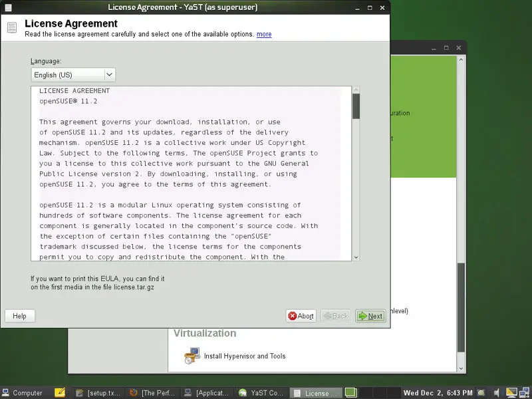Viewport: 532px width, 399px height.
Task: Click the YaST Control Center scrollbar thumb
Action: pyautogui.click(x=461, y=307)
